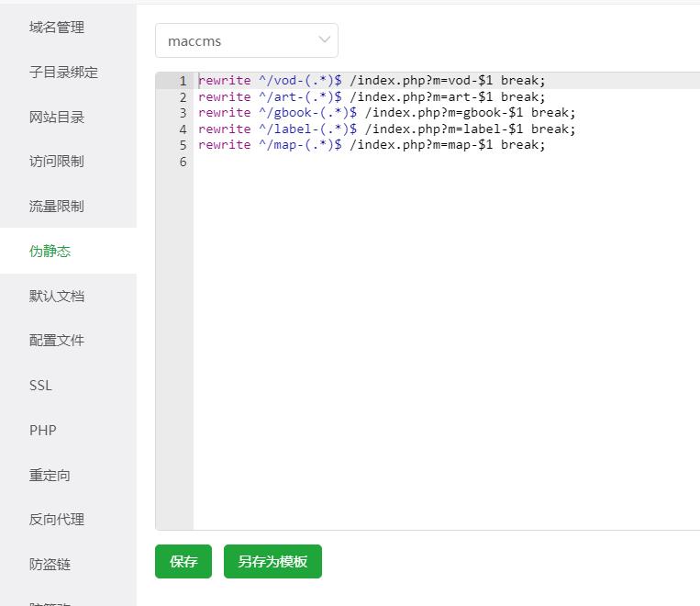Open the 配置文件 tab
This screenshot has height=606, width=700.
point(57,340)
